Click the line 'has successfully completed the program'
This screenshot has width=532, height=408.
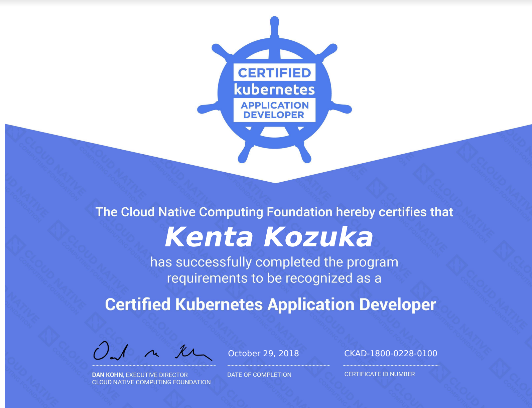pyautogui.click(x=274, y=262)
